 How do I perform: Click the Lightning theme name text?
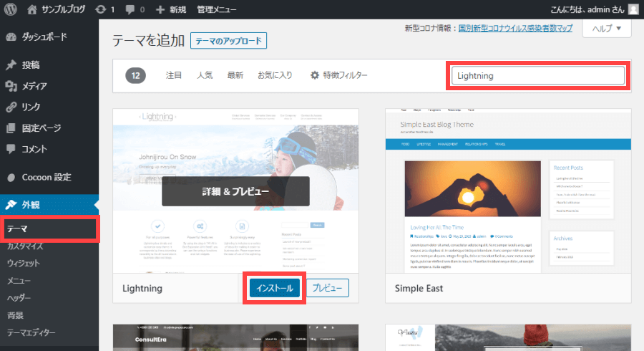click(x=142, y=289)
